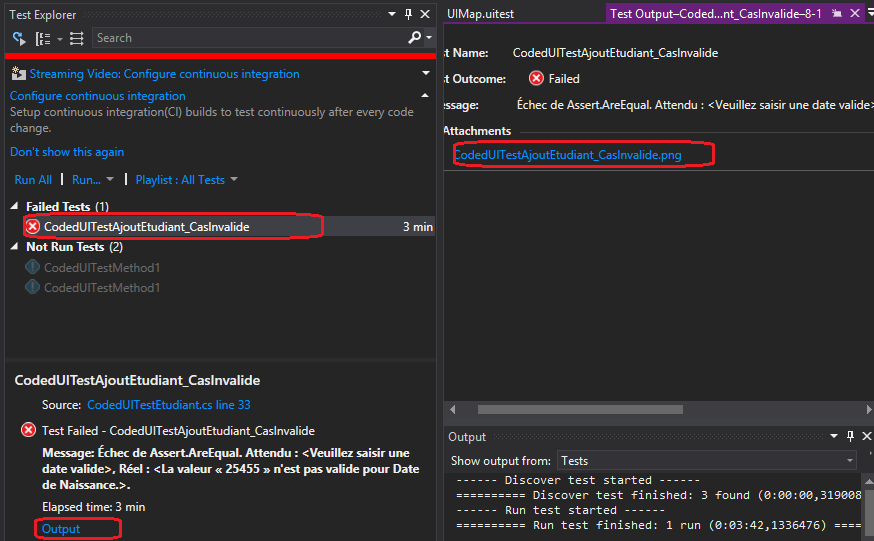The height and width of the screenshot is (541, 874).
Task: Open CodedUITestEtudiant.cs line 33 source link
Action: point(168,405)
